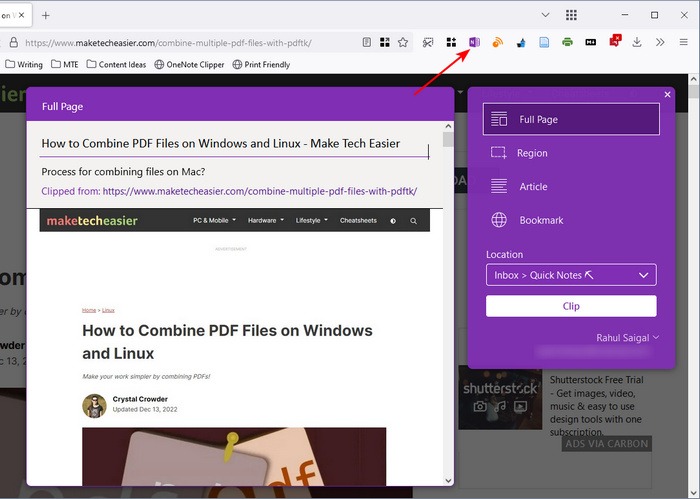700x499 pixels.
Task: Click the Markdown M extension icon
Action: 590,42
